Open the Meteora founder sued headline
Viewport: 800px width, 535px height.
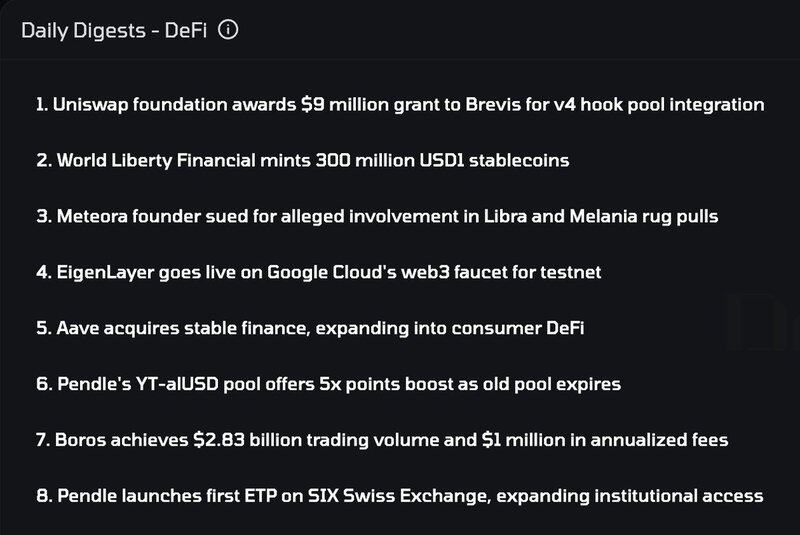click(x=376, y=216)
